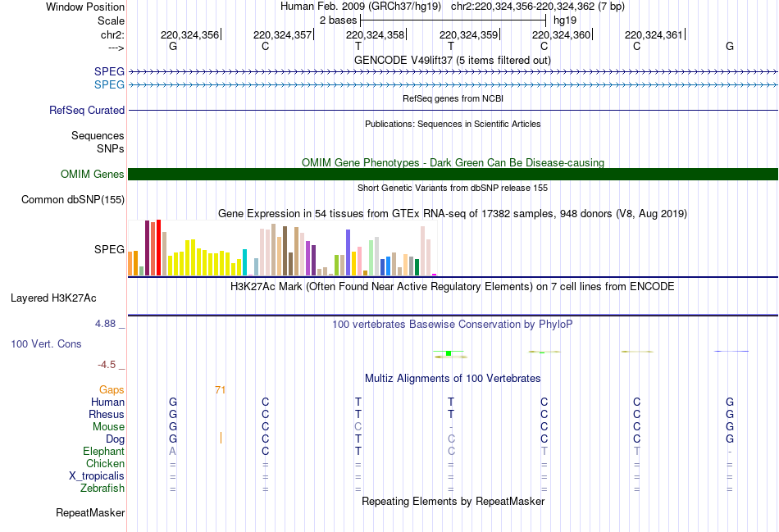
Task: Click the -4.5 PhyloP lower scale value
Action: click(107, 365)
